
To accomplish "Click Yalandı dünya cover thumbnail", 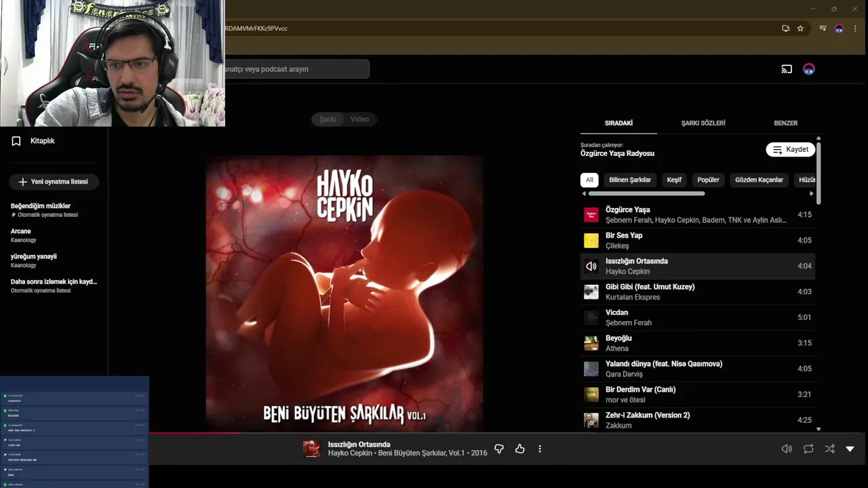I will coord(591,369).
